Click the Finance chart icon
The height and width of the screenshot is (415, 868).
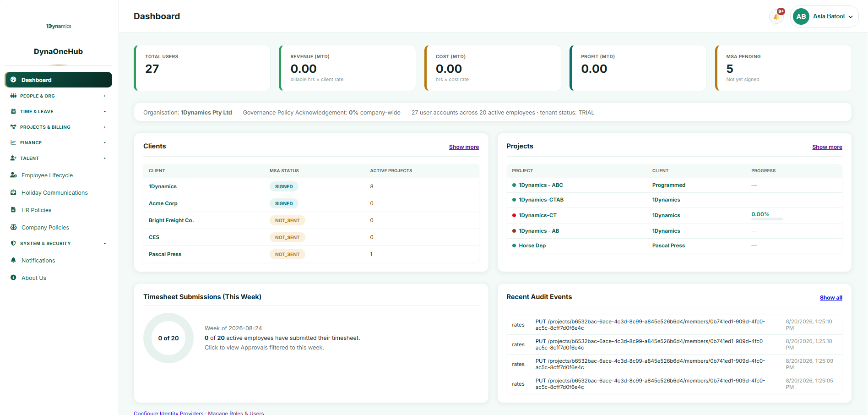[x=13, y=142]
